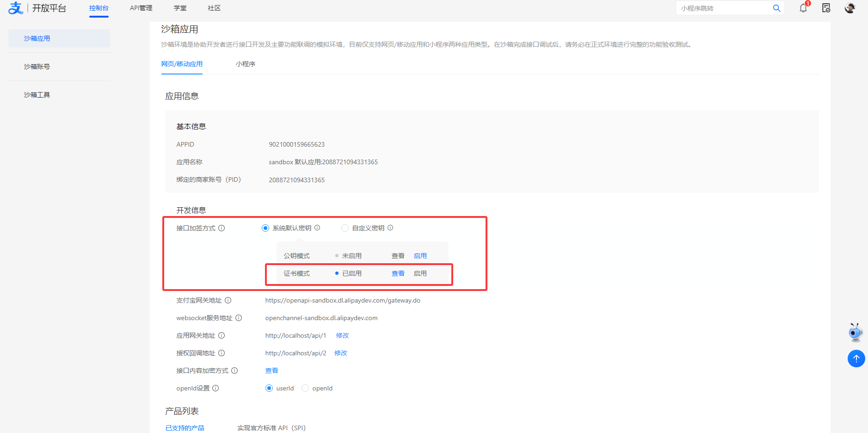Image resolution: width=868 pixels, height=433 pixels.
Task: Choose the openId radio button
Action: click(305, 388)
